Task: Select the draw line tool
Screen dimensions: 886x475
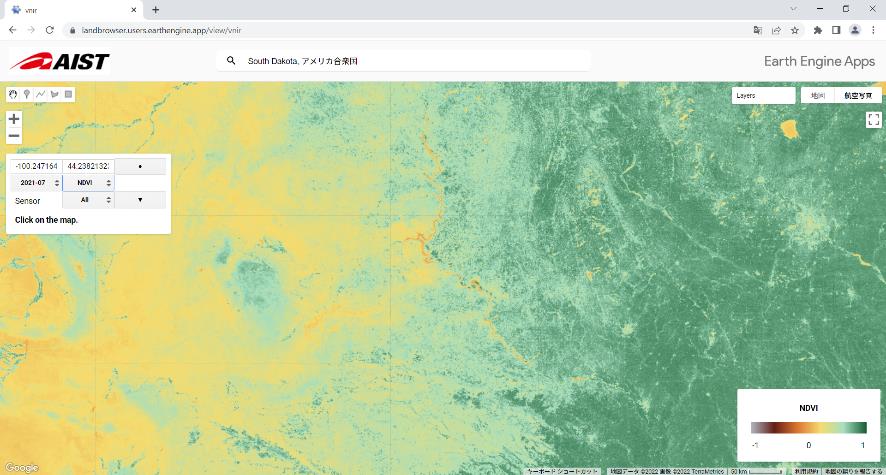Action: (41, 94)
